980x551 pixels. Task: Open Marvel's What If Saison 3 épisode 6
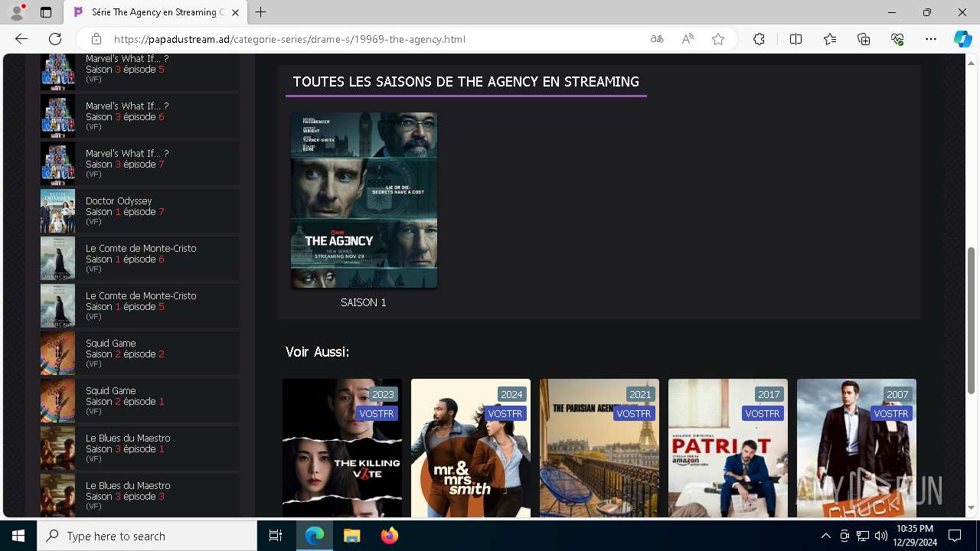pyautogui.click(x=140, y=116)
